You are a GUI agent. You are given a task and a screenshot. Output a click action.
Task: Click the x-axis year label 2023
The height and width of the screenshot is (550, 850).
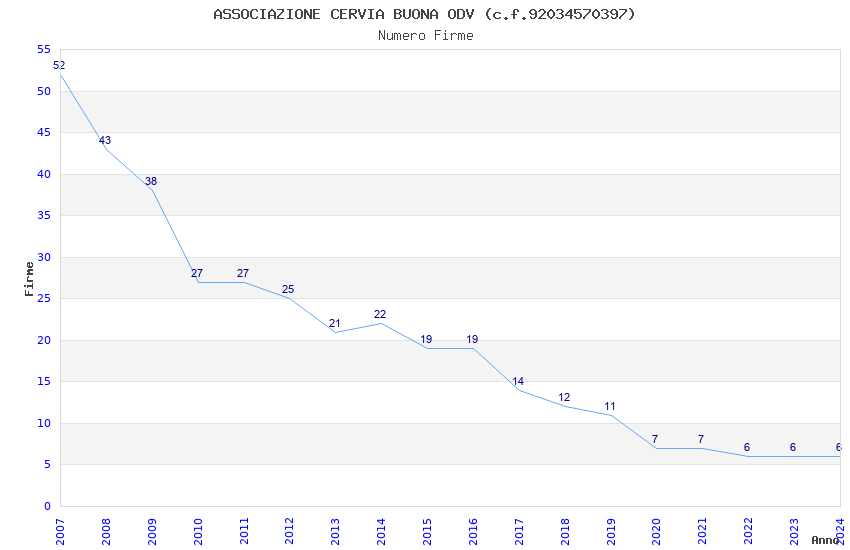pyautogui.click(x=794, y=532)
